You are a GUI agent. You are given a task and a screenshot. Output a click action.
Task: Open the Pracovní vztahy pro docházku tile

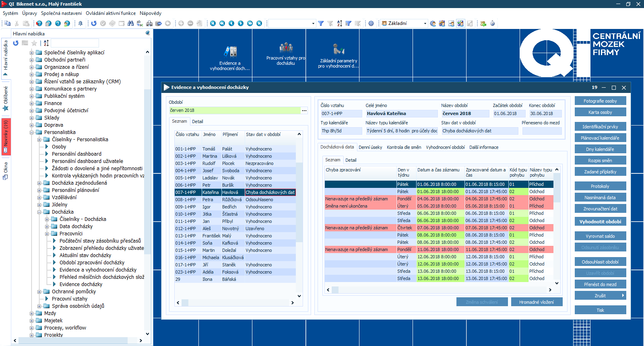coord(286,54)
